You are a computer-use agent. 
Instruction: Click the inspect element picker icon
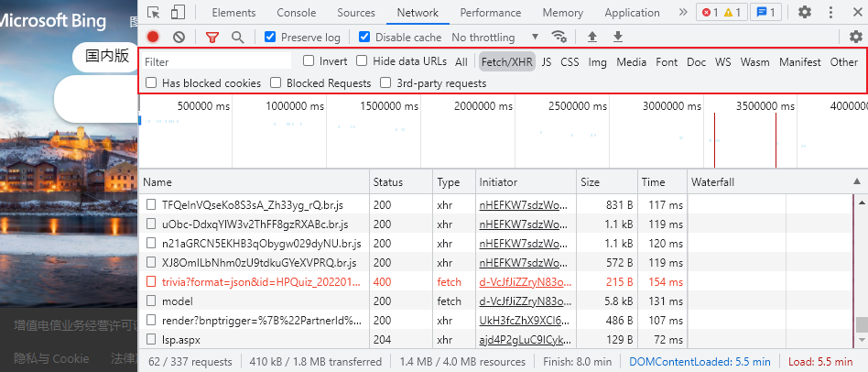(x=153, y=12)
